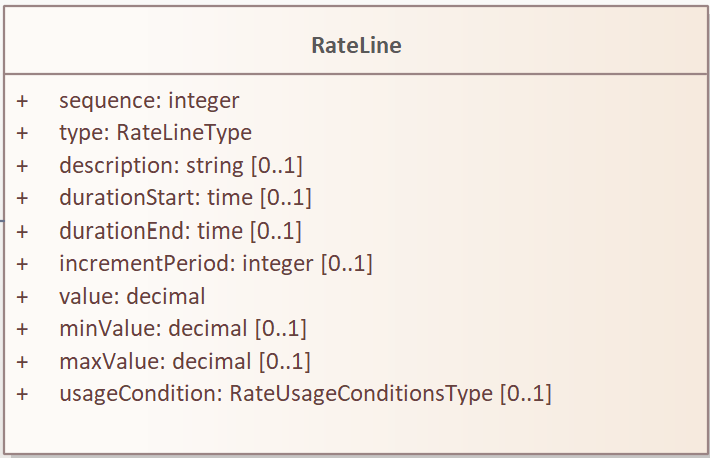Click the plus icon before durationEnd
This screenshot has height=458, width=710.
coord(22,231)
